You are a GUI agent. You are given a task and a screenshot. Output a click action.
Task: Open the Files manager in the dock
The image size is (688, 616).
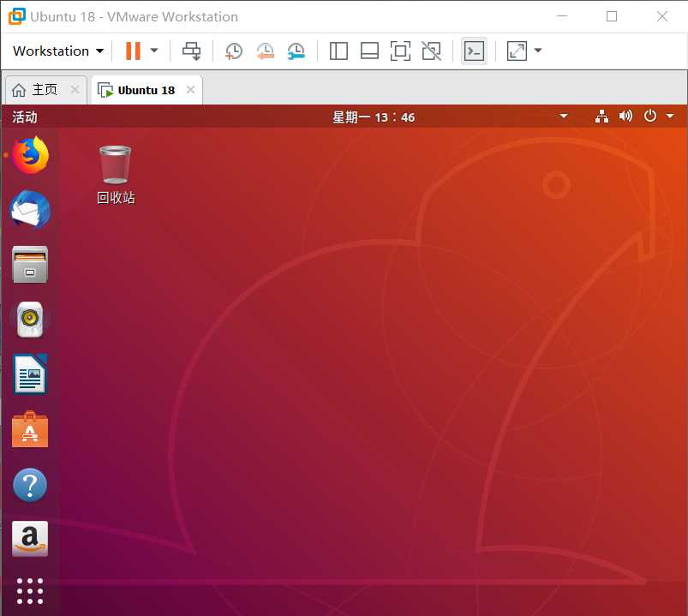tap(30, 265)
